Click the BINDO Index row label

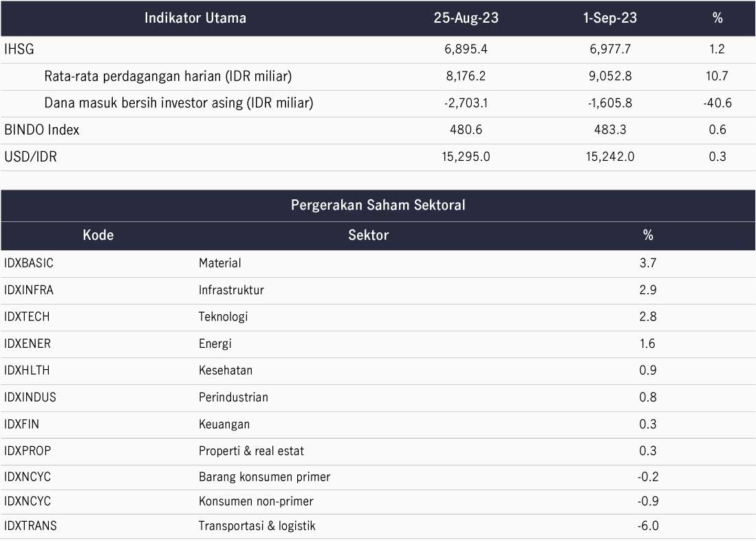pos(42,130)
